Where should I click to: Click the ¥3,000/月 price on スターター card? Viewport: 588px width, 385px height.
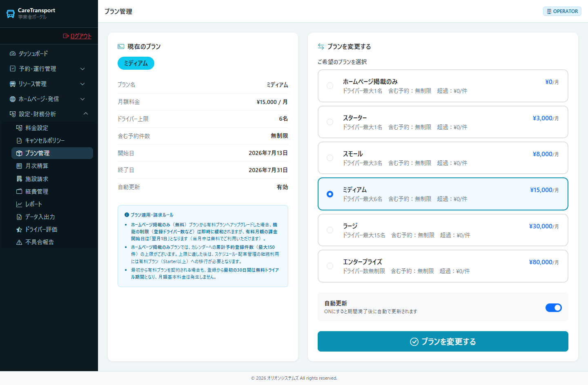546,118
